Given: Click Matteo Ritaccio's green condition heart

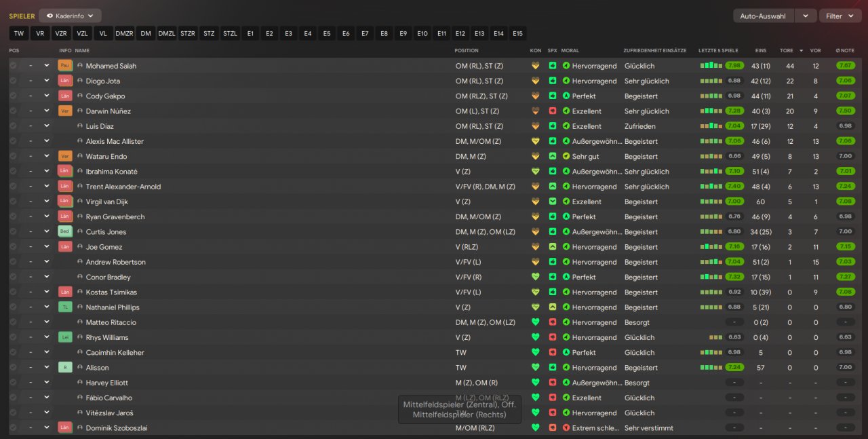Looking at the screenshot, I should (x=535, y=322).
